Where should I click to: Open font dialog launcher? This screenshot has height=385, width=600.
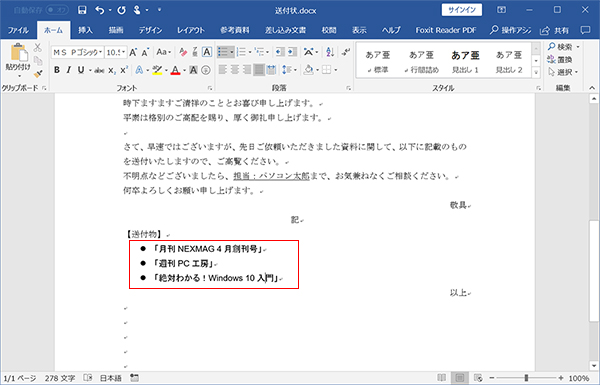[210, 88]
